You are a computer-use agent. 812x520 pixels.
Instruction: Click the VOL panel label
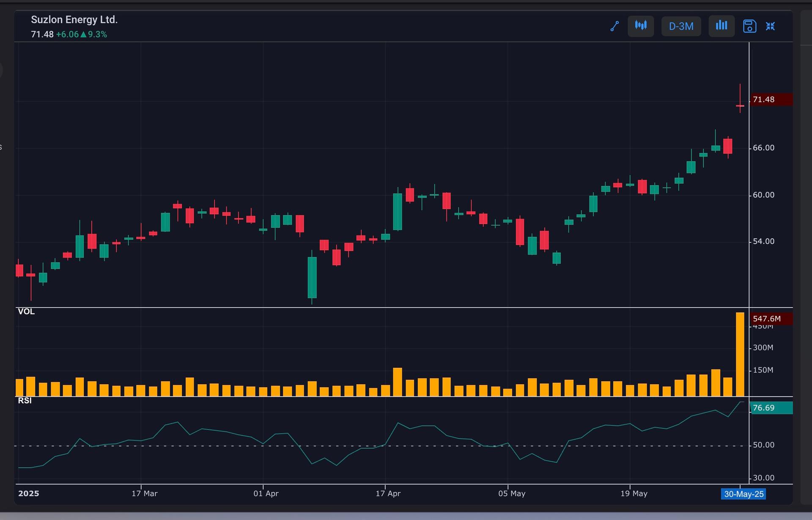point(26,312)
